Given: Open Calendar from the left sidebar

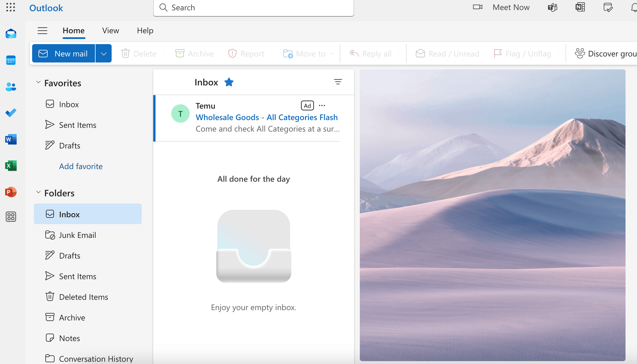Looking at the screenshot, I should pyautogui.click(x=11, y=60).
